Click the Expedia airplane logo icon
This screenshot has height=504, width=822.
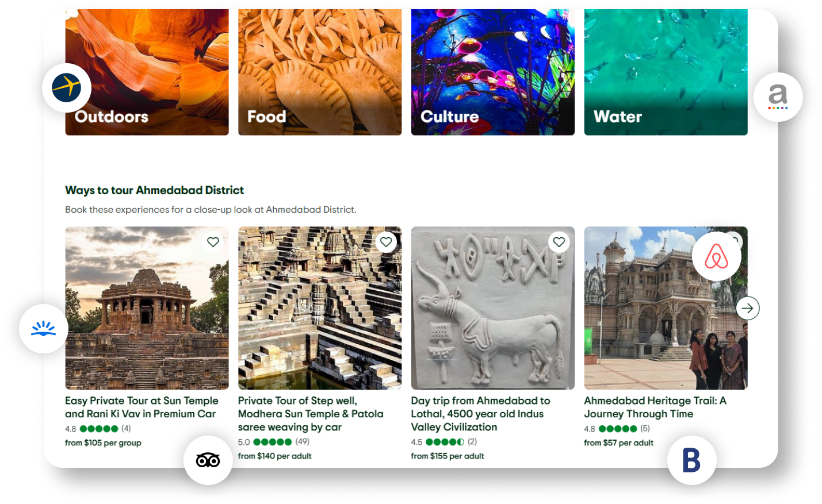(67, 88)
